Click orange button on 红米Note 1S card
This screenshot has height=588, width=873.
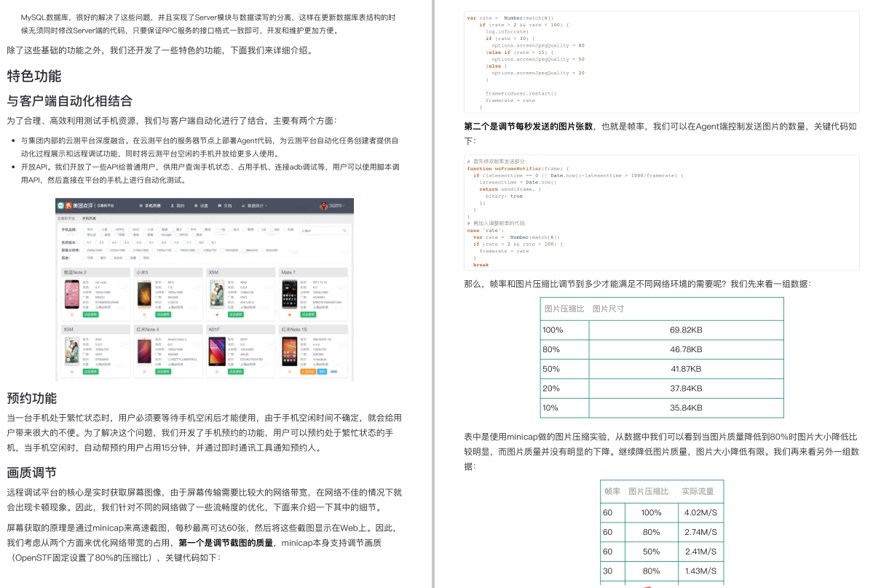pyautogui.click(x=309, y=372)
